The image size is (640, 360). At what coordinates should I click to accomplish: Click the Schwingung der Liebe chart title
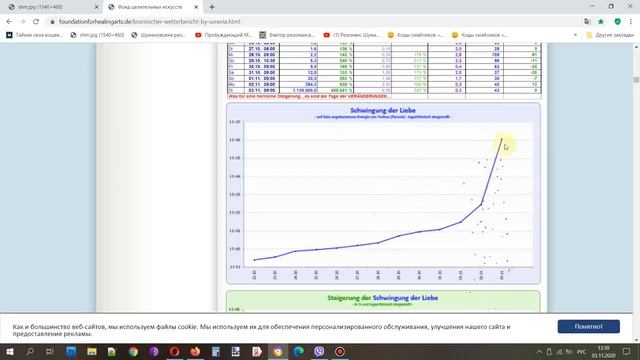(383, 111)
